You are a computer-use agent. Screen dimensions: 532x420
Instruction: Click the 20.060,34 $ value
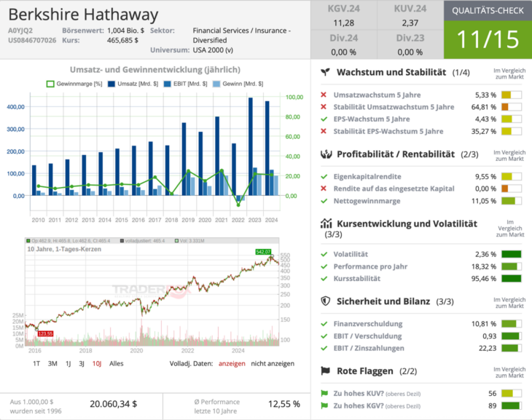(x=113, y=404)
